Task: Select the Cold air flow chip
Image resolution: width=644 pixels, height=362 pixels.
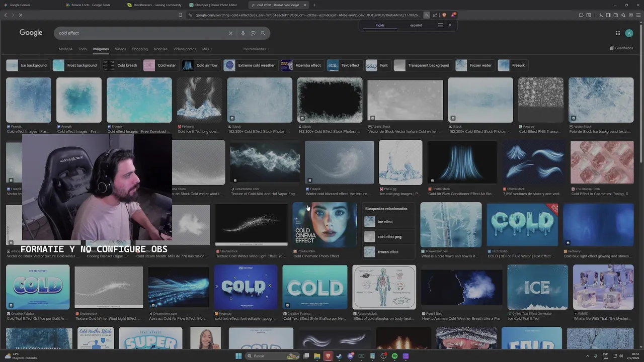Action: pos(201,65)
